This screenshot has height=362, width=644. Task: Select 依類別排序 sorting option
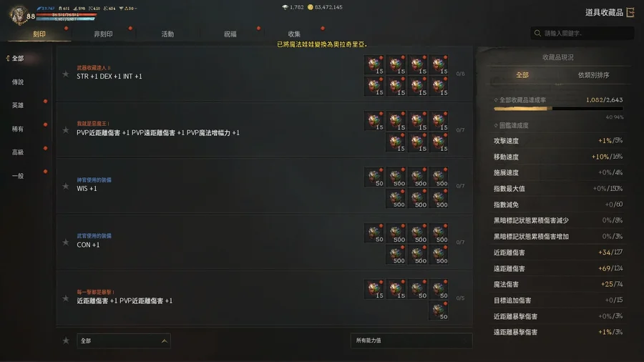tap(593, 75)
